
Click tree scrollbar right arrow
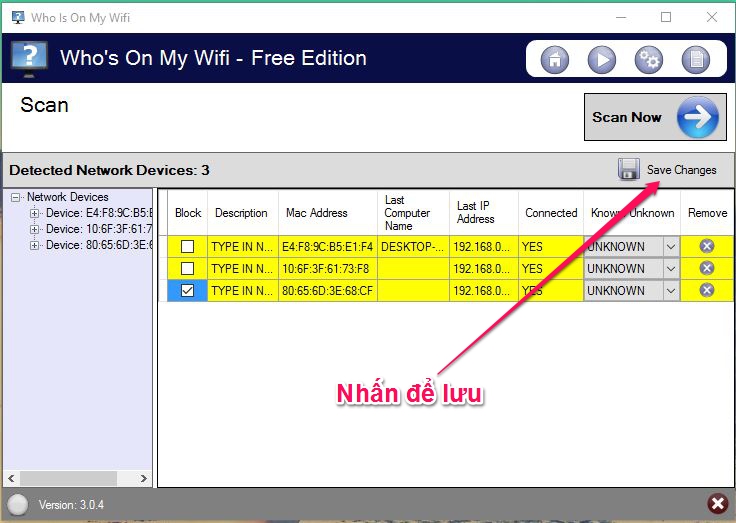[144, 478]
